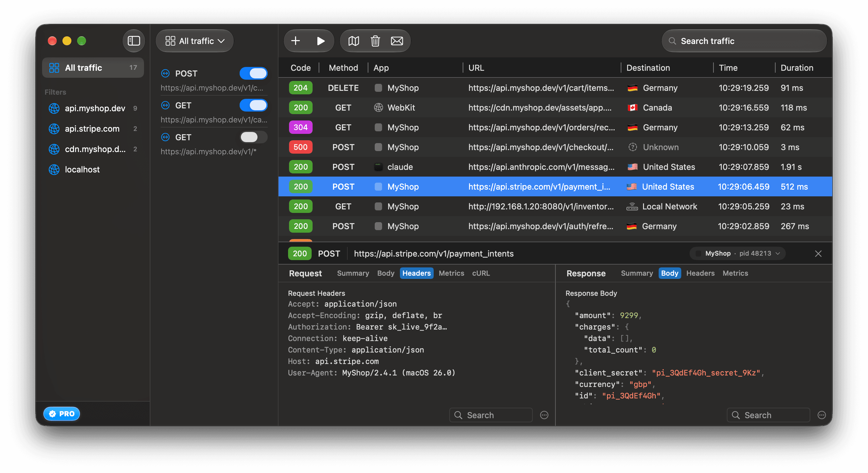Viewport: 868px width, 473px height.
Task: Select the 500 POST checkout row
Action: [x=555, y=147]
